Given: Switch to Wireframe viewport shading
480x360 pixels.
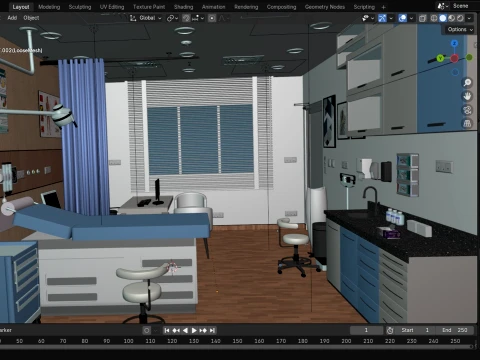Looking at the screenshot, I should tap(434, 18).
